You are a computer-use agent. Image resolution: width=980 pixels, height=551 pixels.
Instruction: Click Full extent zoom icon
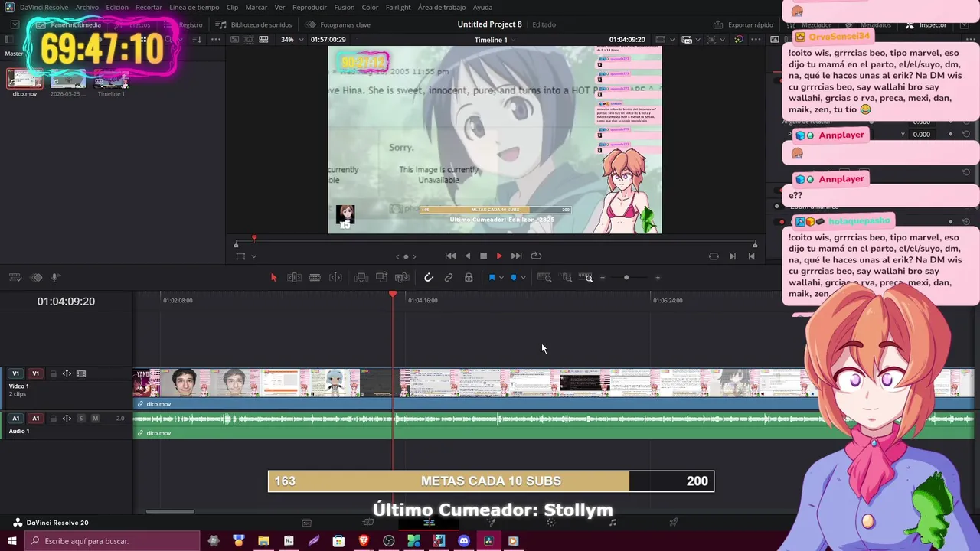point(544,278)
